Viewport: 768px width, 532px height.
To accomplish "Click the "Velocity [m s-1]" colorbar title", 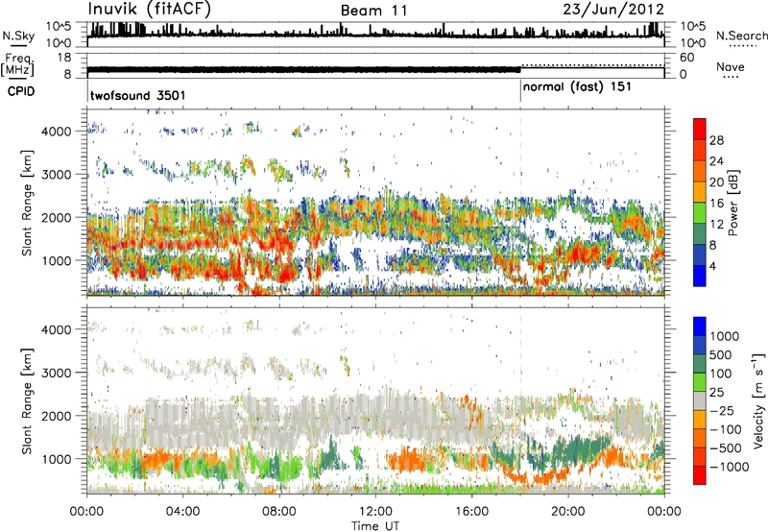I will [x=758, y=400].
